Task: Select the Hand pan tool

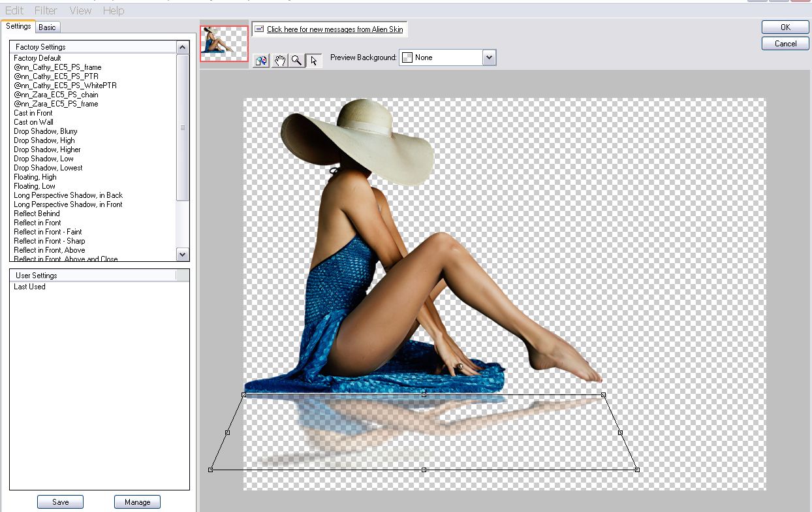Action: 279,61
